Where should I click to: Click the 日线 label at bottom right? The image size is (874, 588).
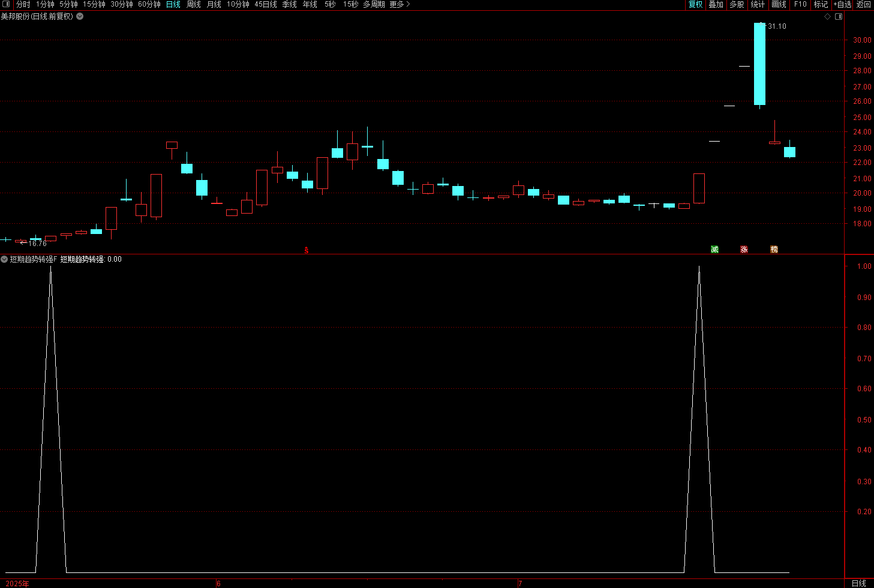click(859, 583)
